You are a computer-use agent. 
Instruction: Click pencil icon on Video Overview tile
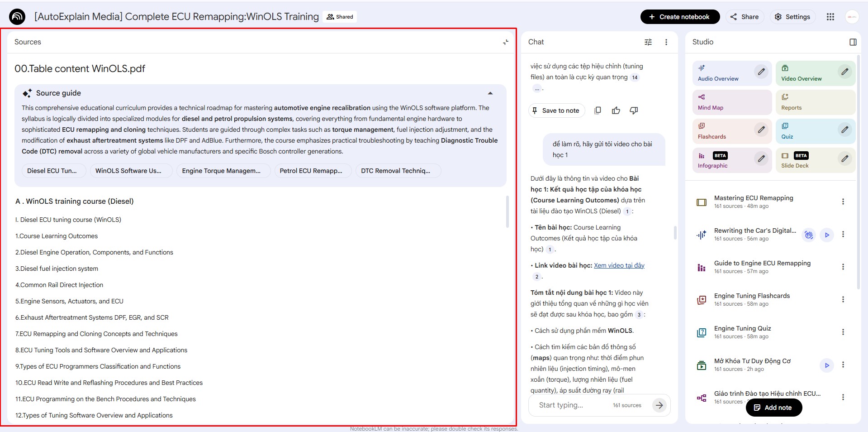[x=844, y=72]
